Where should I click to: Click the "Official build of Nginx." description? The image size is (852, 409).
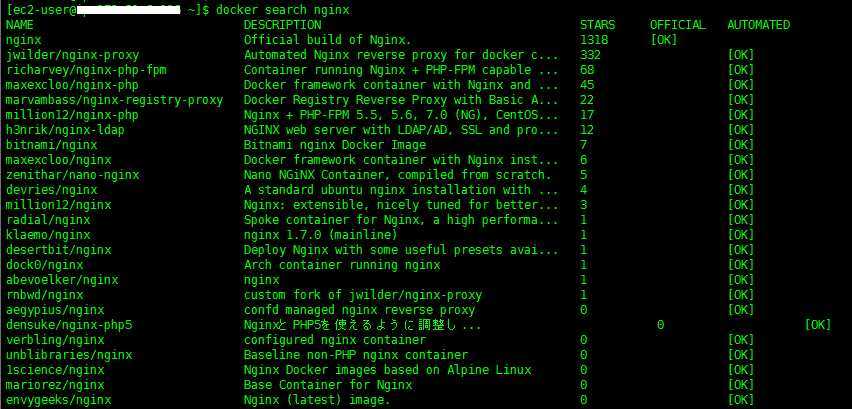[328, 40]
